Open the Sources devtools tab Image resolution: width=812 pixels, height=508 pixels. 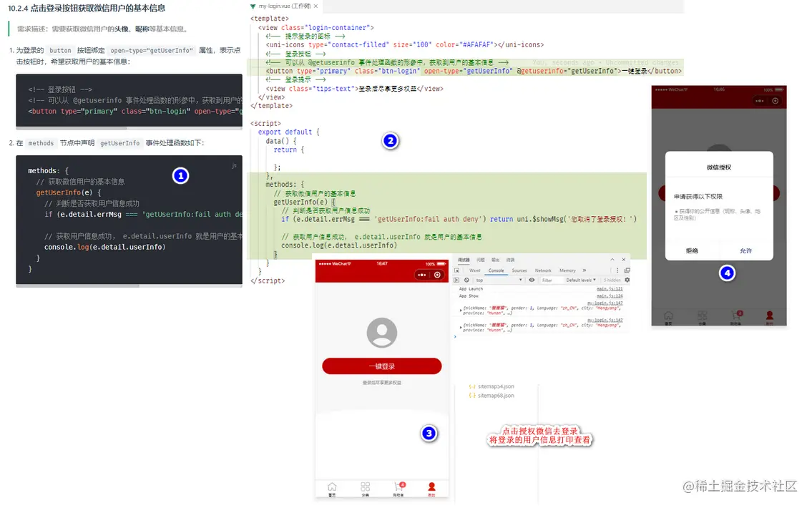pyautogui.click(x=519, y=270)
